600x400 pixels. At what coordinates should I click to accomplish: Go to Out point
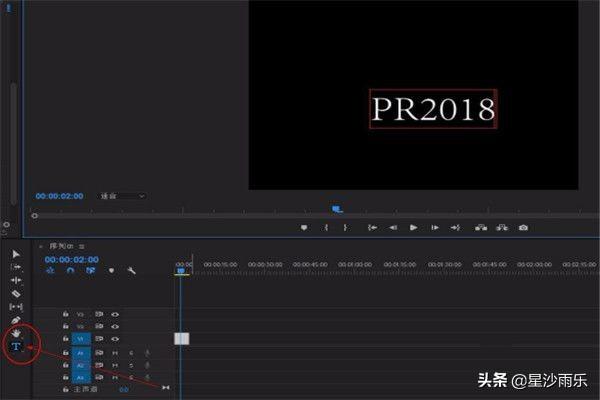(455, 228)
